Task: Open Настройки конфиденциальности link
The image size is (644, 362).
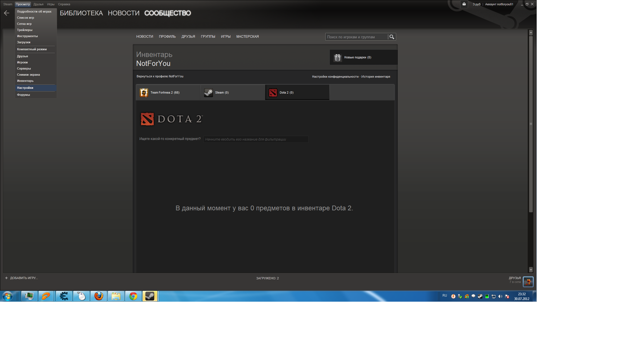Action: click(335, 77)
